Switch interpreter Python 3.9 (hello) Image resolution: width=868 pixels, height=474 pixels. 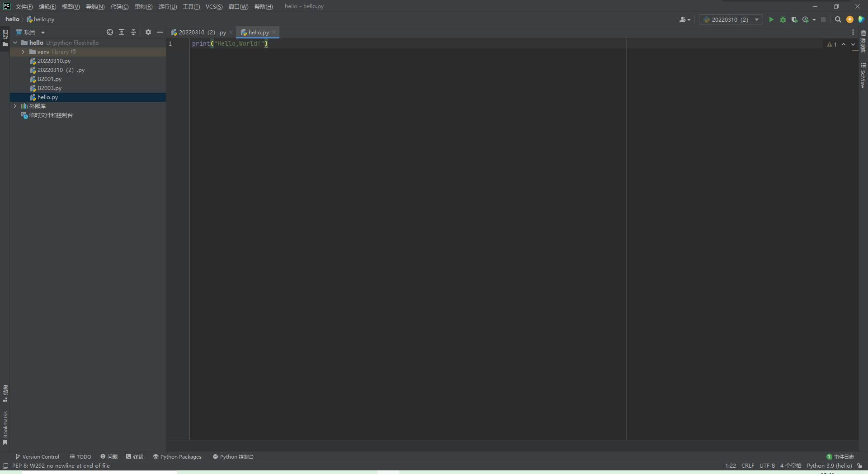(830, 466)
